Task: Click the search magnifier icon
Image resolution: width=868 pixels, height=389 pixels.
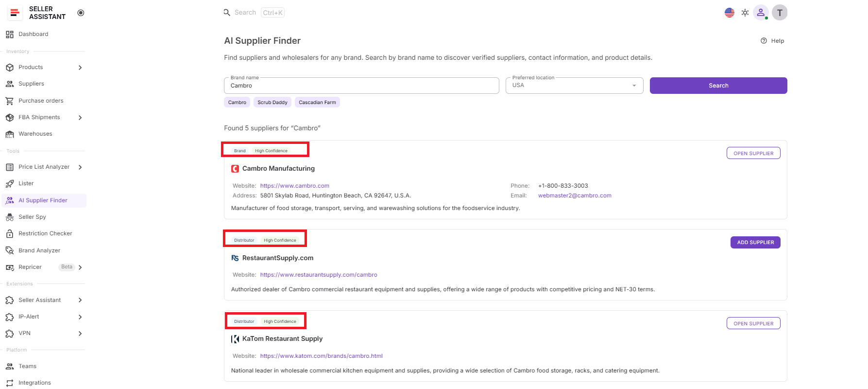Action: coord(227,13)
